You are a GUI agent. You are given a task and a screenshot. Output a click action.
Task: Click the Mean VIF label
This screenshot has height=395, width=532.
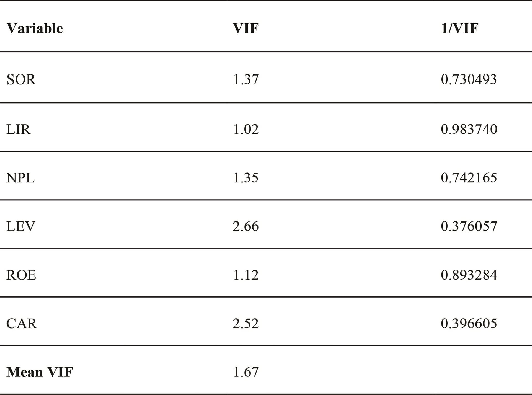click(x=40, y=372)
